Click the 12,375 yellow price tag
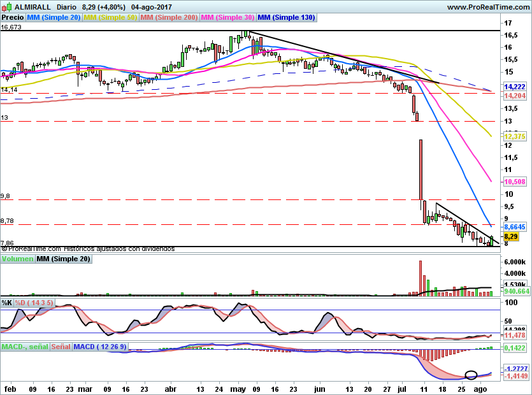Viewport: 532px width, 395px height. (514, 136)
